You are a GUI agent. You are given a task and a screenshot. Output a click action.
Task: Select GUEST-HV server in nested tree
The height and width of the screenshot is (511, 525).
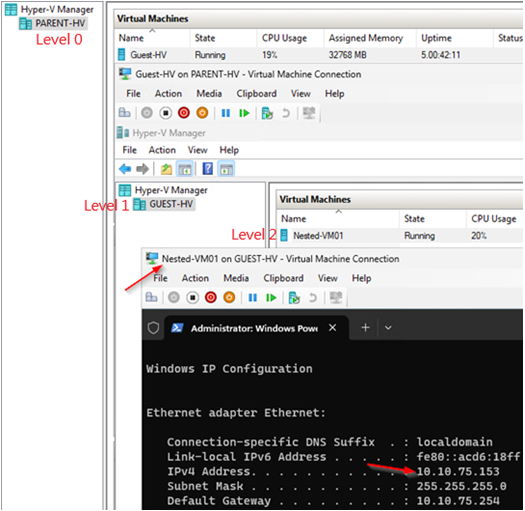click(164, 204)
